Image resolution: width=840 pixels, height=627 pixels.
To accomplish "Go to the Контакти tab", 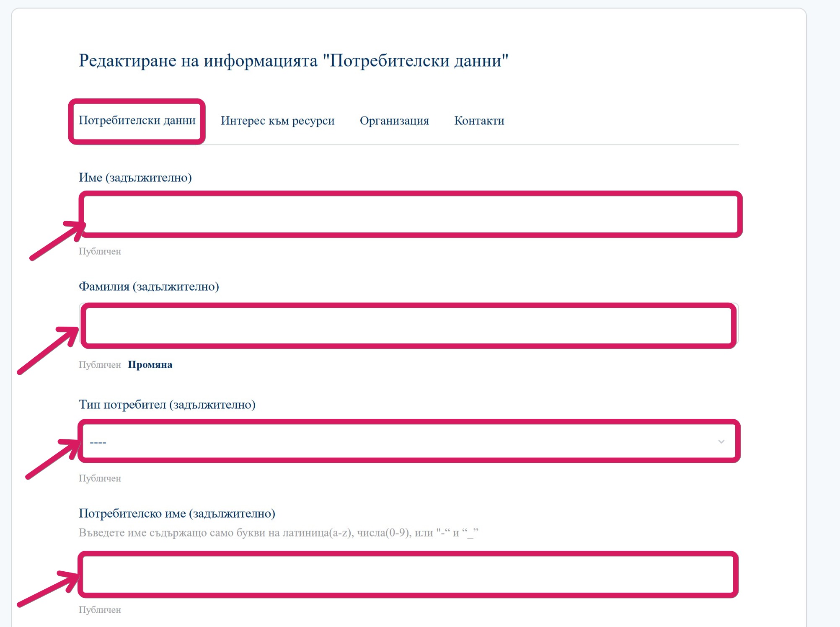I will (479, 121).
